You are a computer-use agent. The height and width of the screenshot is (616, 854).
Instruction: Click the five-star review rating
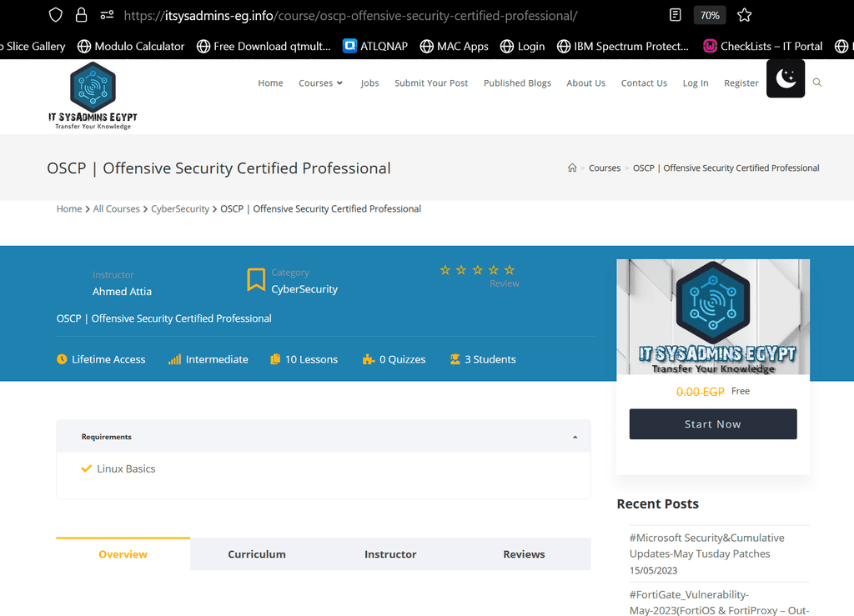[477, 270]
